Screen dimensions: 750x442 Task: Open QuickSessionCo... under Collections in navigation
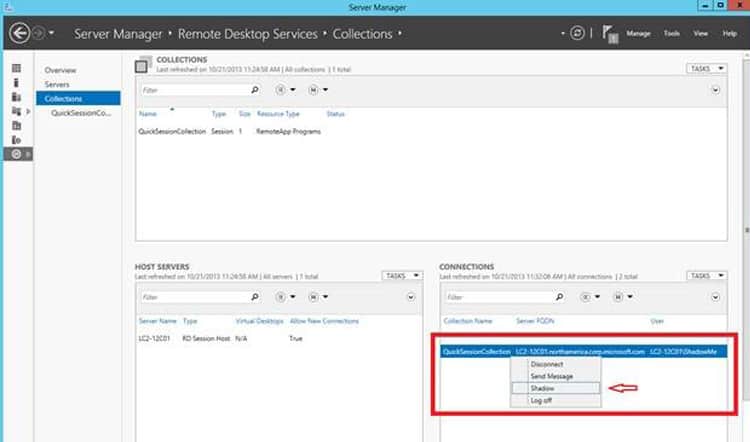pyautogui.click(x=81, y=113)
